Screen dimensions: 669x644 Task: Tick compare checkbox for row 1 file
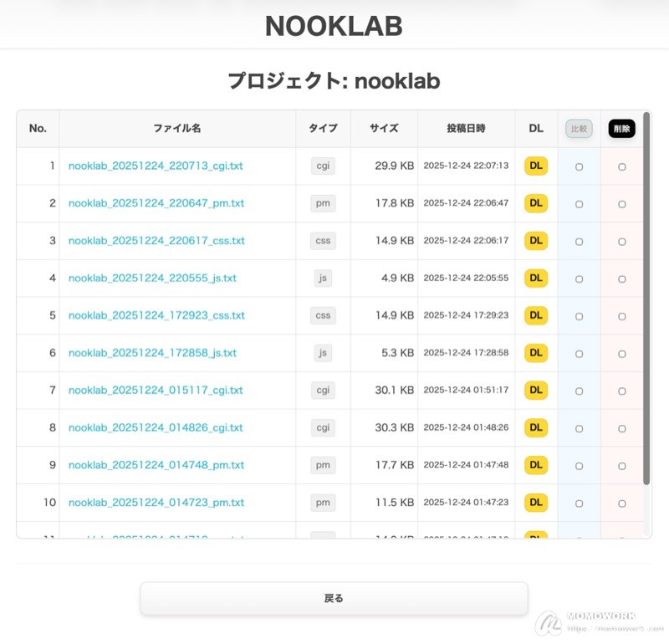point(579,167)
